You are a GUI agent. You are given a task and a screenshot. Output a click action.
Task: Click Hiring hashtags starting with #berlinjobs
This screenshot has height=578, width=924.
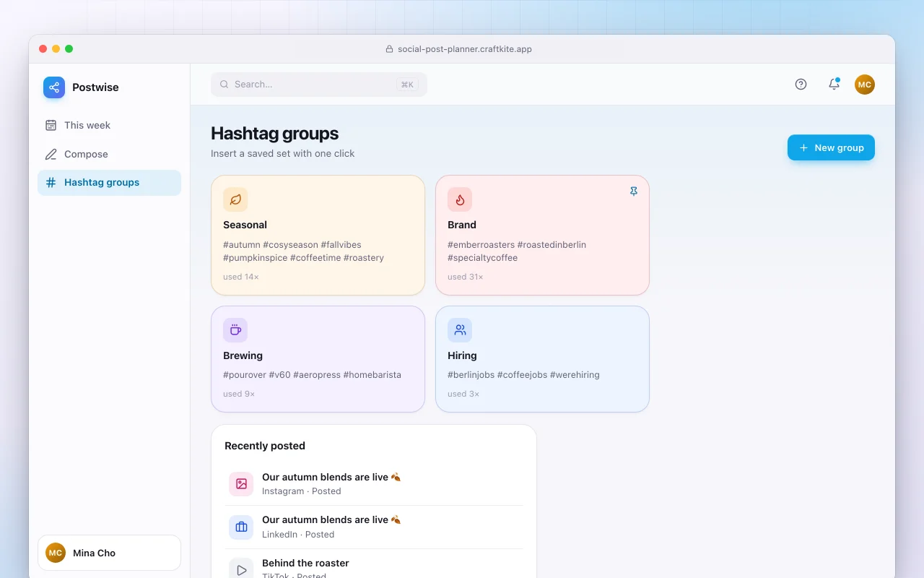tap(523, 375)
